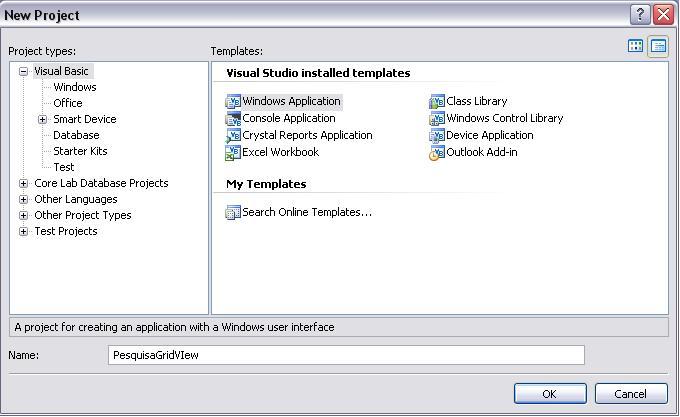Switch to small icons view

click(x=658, y=46)
